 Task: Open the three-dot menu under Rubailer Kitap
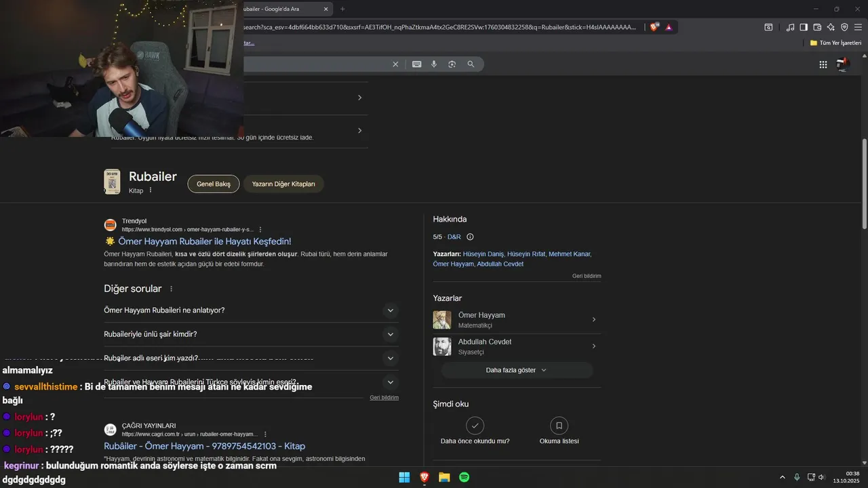(151, 190)
